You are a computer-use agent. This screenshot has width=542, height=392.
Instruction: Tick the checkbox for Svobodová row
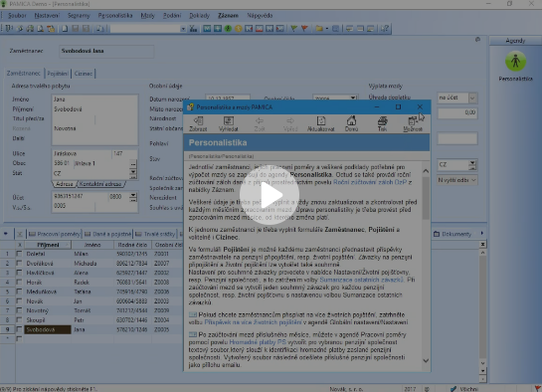point(19,329)
